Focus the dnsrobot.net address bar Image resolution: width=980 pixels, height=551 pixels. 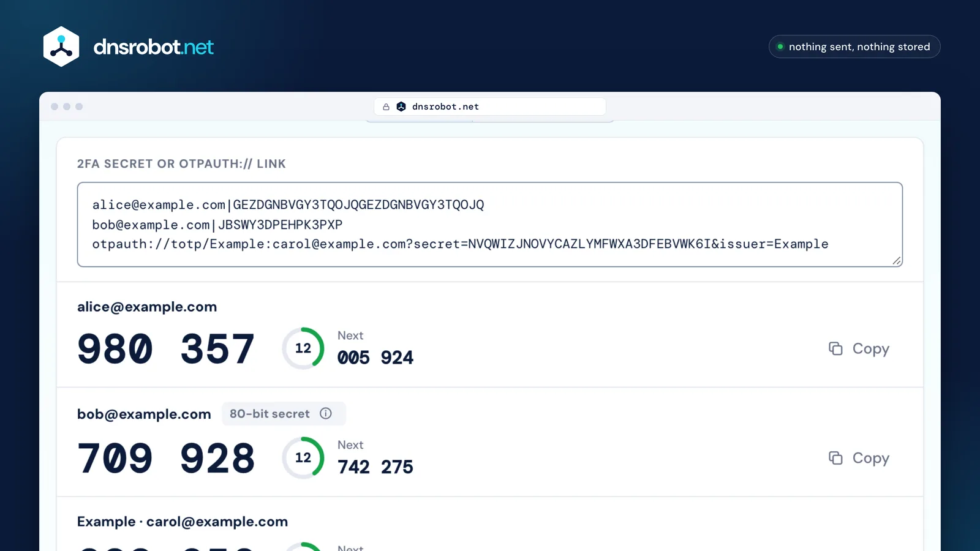[490, 107]
